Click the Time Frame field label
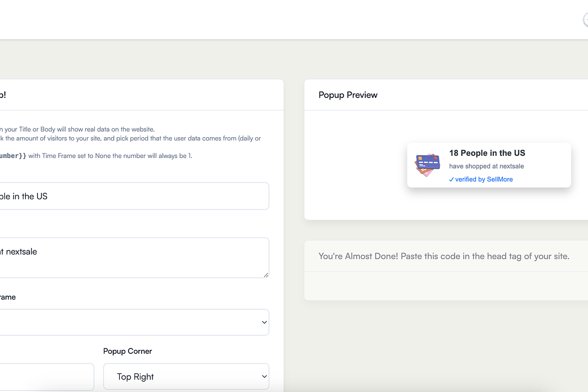Image resolution: width=588 pixels, height=392 pixels. [8, 297]
